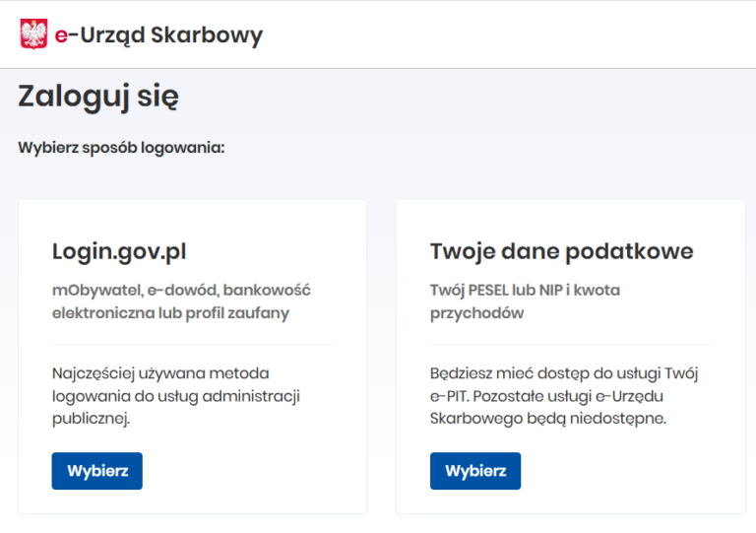Select the "Twoje dane podatkowe" card heading
The width and height of the screenshot is (756, 533).
pyautogui.click(x=561, y=251)
